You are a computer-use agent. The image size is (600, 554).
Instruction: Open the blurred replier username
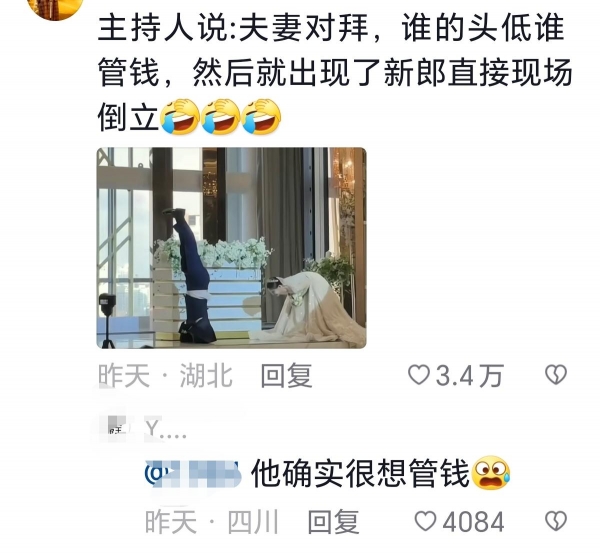pyautogui.click(x=194, y=474)
